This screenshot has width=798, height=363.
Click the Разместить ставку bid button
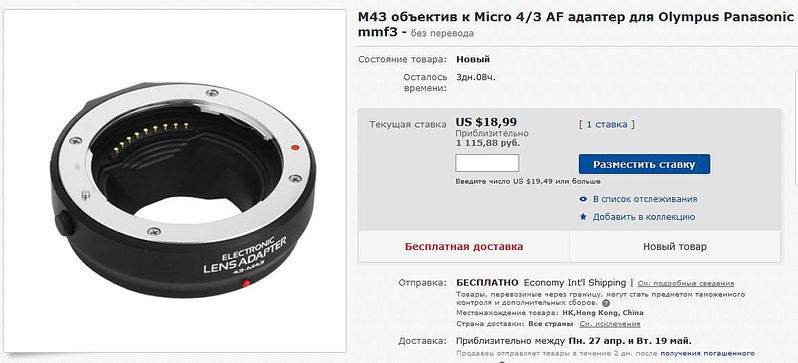point(644,164)
